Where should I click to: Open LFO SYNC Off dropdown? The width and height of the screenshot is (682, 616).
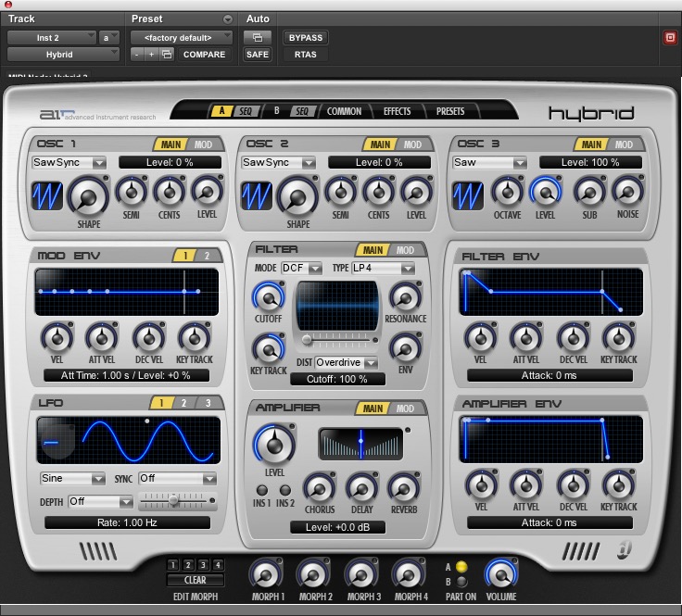point(178,479)
